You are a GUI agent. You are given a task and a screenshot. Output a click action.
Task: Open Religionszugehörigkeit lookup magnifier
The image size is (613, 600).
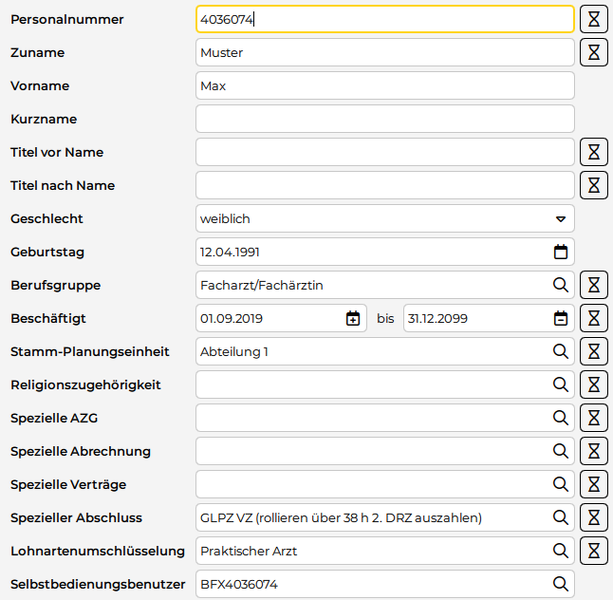(x=560, y=385)
